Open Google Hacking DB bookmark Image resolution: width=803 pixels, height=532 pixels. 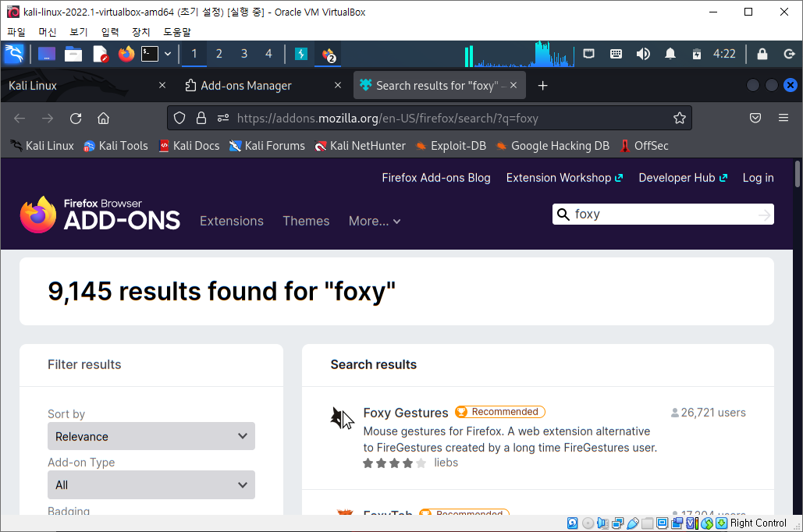(553, 146)
